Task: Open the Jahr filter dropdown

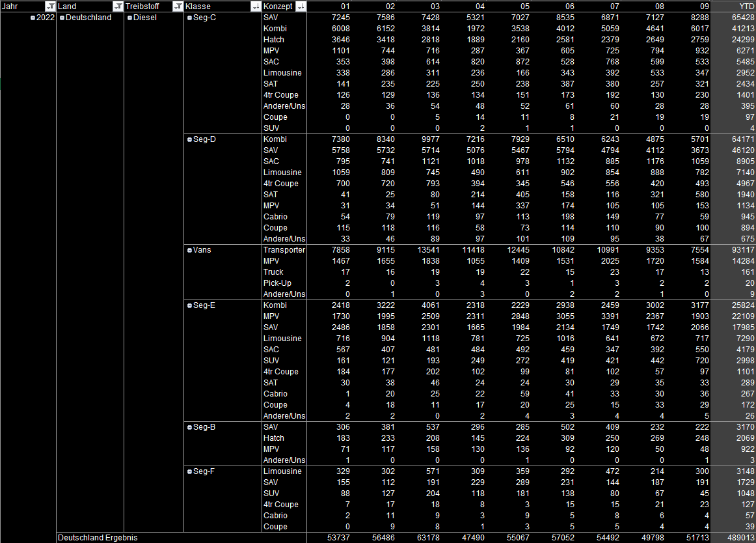Action: pos(49,7)
